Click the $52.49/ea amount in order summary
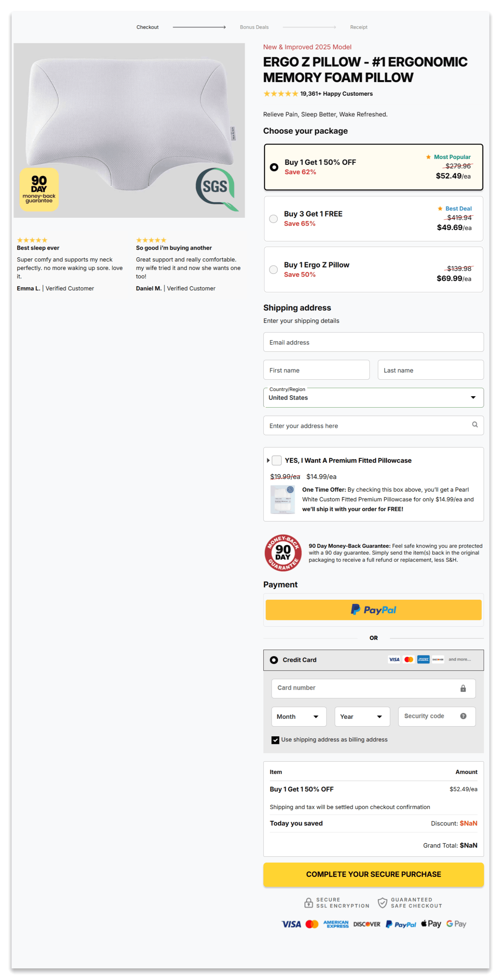 [x=463, y=790]
